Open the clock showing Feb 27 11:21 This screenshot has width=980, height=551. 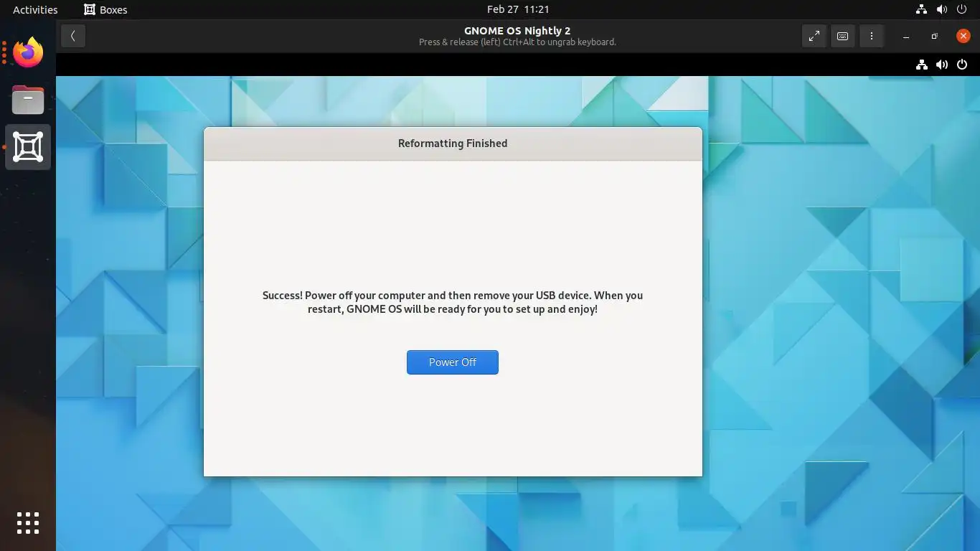point(518,9)
